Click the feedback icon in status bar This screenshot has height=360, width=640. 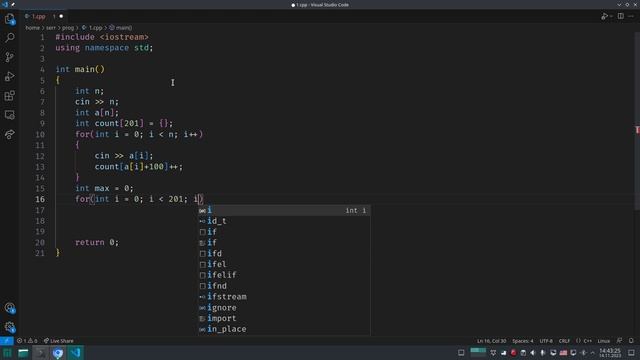point(620,341)
